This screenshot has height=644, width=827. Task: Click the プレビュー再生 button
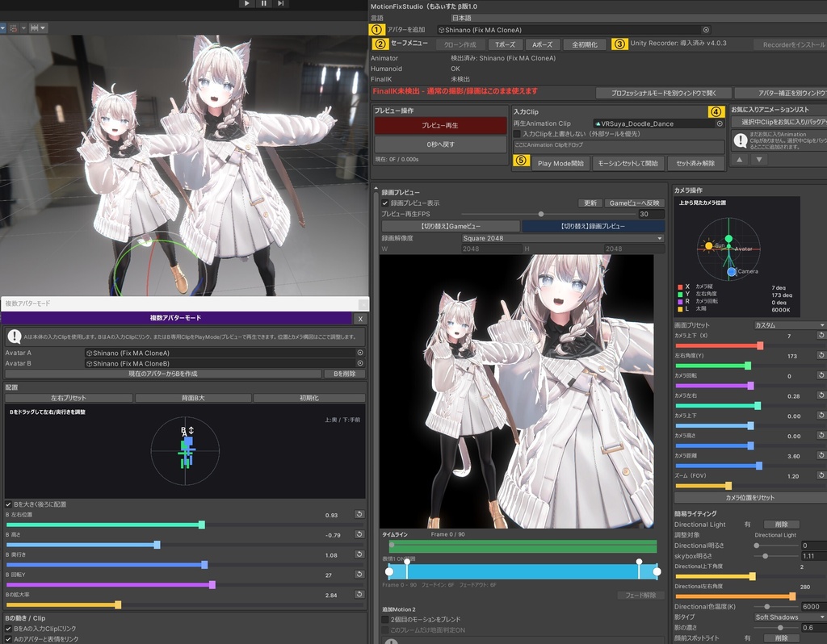pos(440,125)
